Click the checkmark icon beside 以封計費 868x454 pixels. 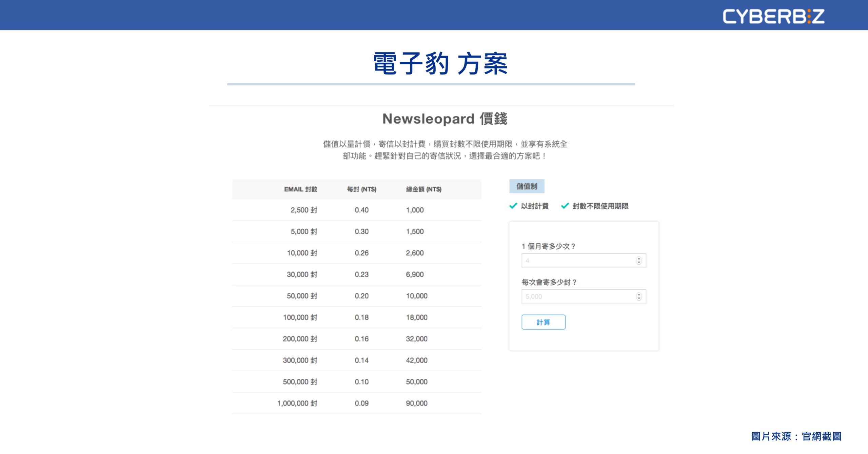point(513,206)
